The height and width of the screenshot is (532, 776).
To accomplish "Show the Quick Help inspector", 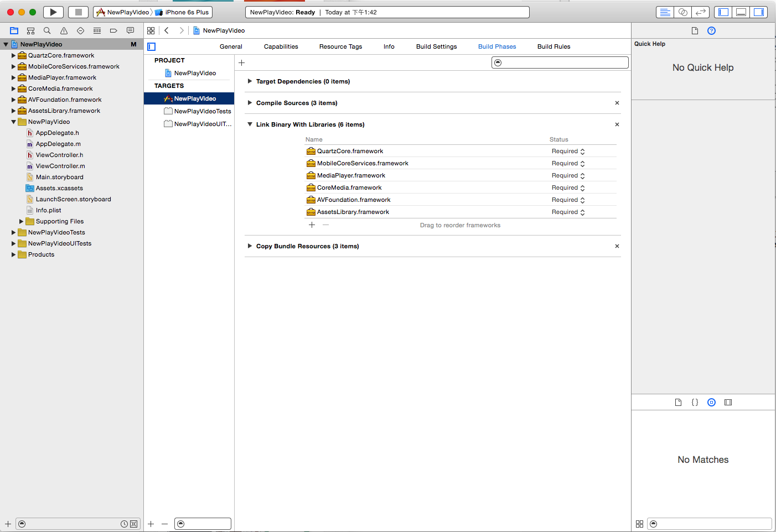I will [712, 30].
